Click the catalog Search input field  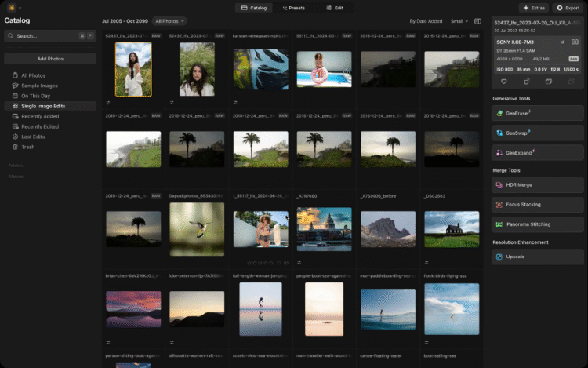pyautogui.click(x=50, y=36)
